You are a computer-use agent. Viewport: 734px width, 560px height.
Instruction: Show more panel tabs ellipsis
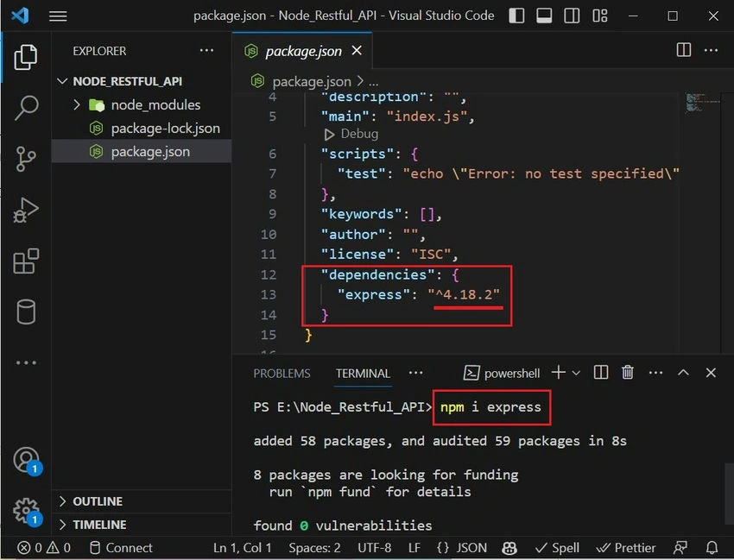click(x=415, y=373)
